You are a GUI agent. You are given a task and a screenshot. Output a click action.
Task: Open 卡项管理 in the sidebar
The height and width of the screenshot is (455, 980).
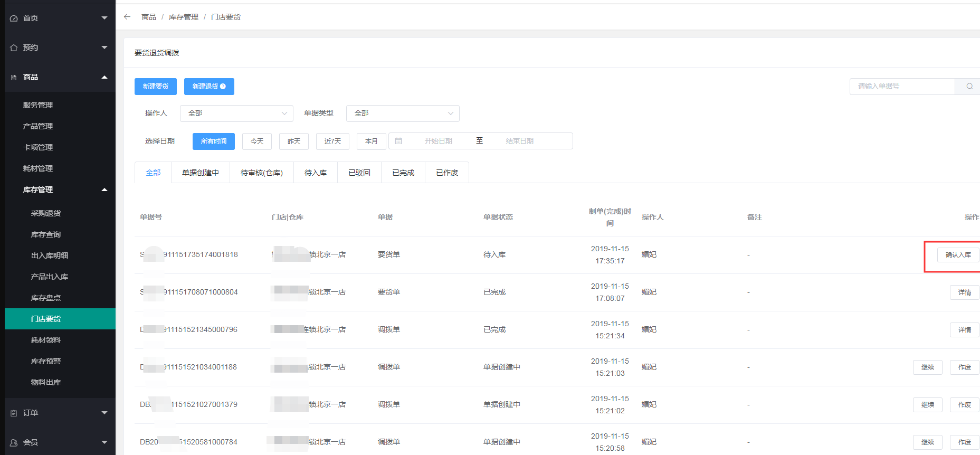[60, 147]
